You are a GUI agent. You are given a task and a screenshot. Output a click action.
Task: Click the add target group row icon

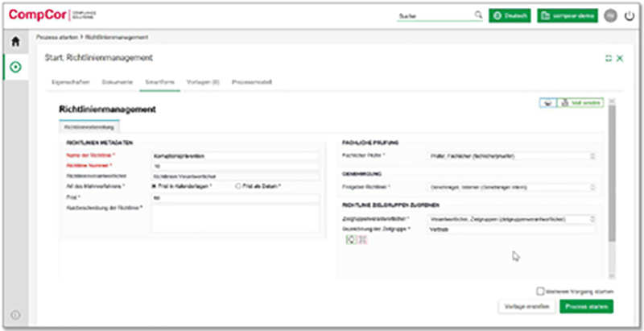[x=350, y=240]
